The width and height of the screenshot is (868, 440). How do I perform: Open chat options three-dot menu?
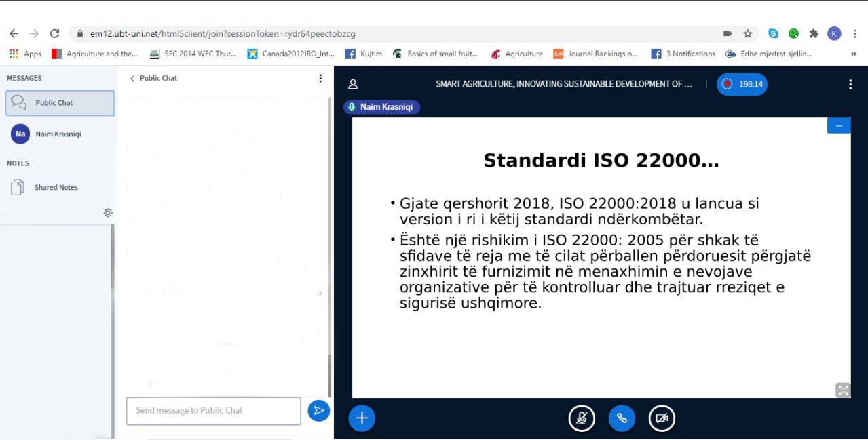click(320, 79)
